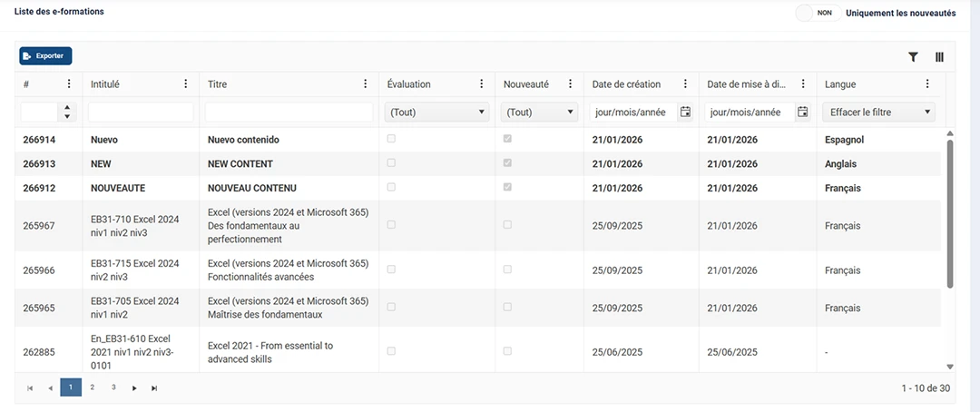980x412 pixels.
Task: Click the # filter number stepper arrows
Action: (x=67, y=113)
